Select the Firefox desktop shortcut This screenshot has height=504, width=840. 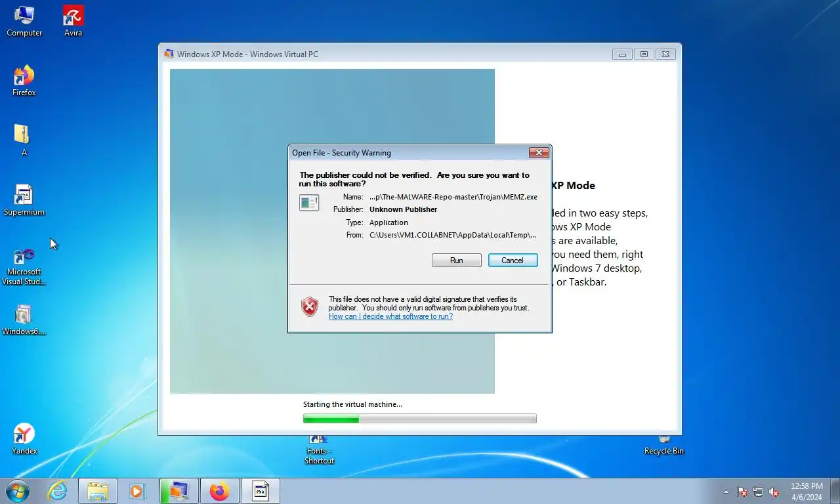[x=24, y=81]
